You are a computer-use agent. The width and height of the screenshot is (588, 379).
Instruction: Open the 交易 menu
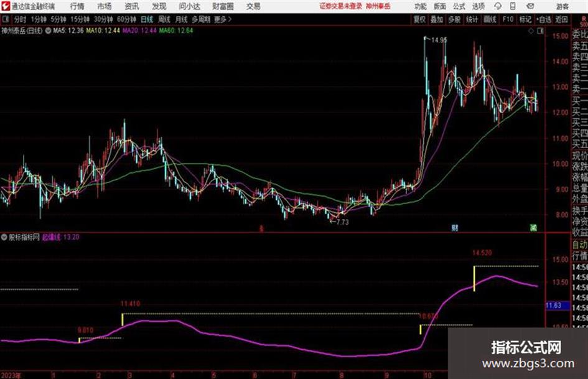[x=253, y=6]
